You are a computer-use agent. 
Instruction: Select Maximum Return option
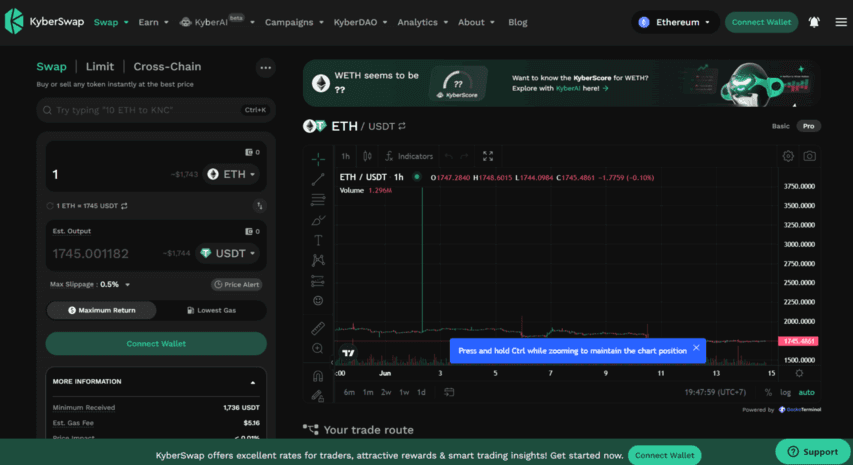click(102, 310)
